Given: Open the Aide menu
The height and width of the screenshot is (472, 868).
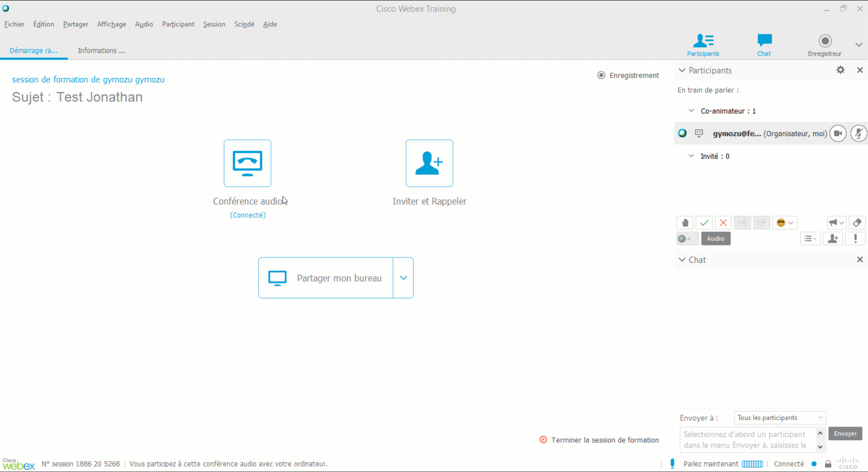Looking at the screenshot, I should [270, 24].
